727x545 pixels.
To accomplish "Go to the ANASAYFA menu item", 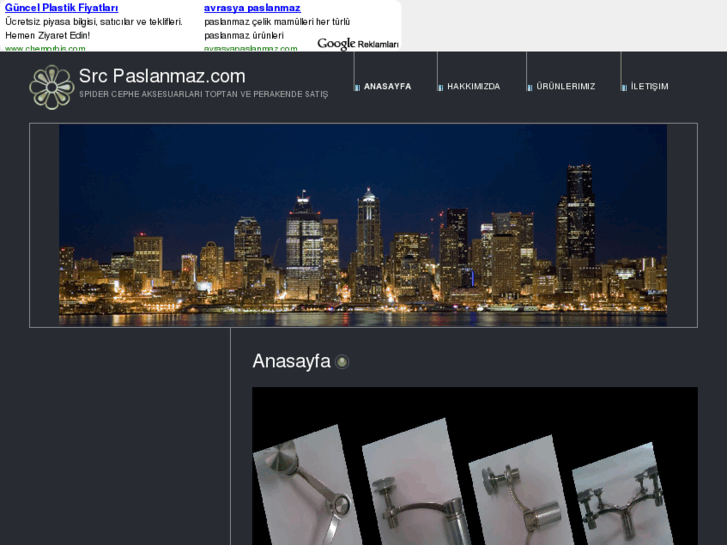I will (388, 86).
